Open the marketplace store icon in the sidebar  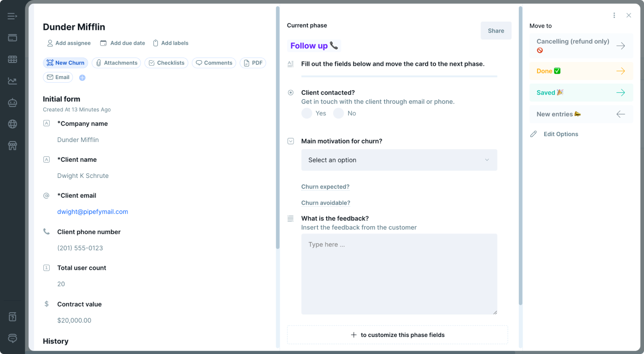click(12, 146)
